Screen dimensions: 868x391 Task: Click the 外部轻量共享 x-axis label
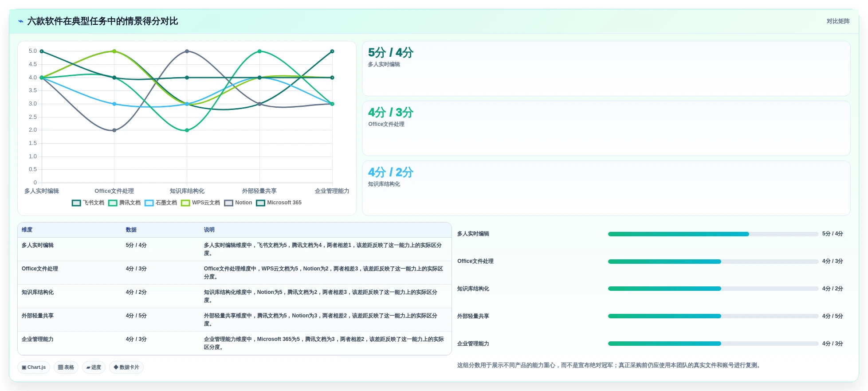259,191
